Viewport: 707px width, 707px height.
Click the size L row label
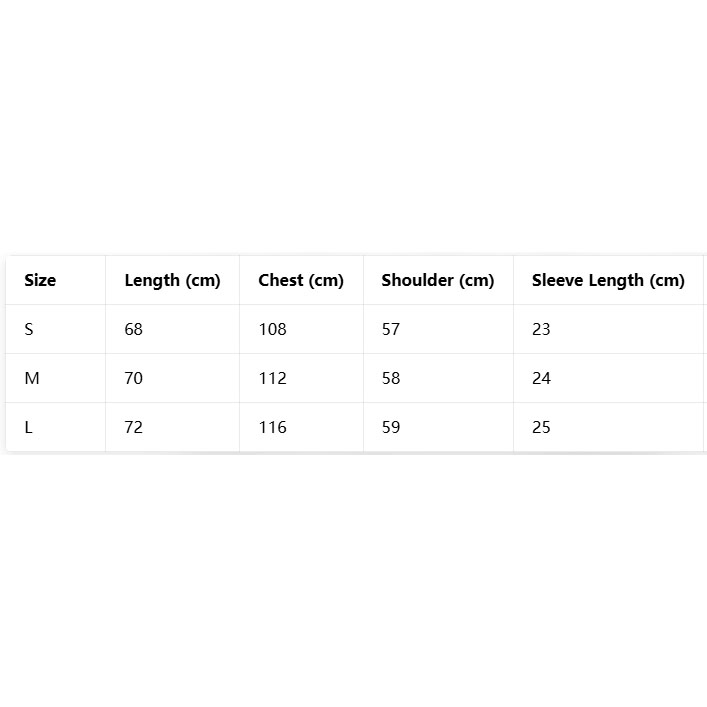[29, 427]
